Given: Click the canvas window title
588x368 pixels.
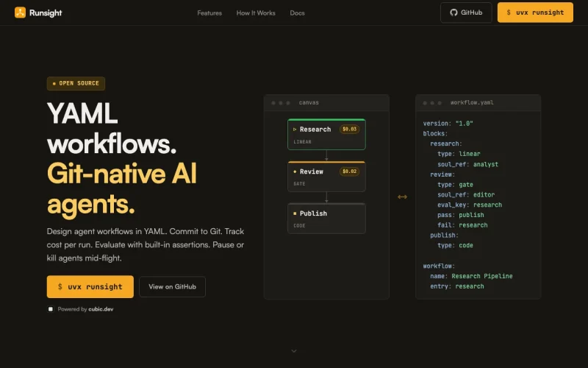Looking at the screenshot, I should [309, 102].
